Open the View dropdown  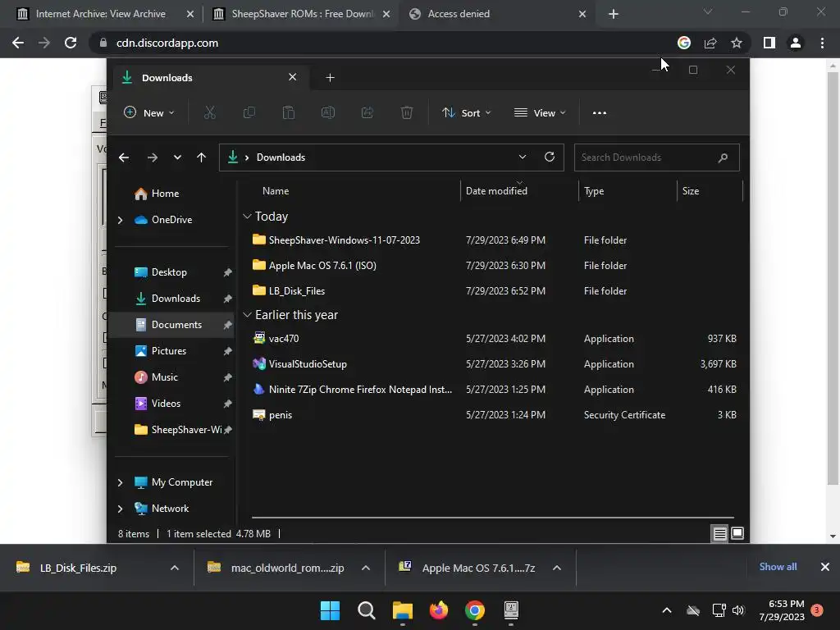click(x=540, y=112)
